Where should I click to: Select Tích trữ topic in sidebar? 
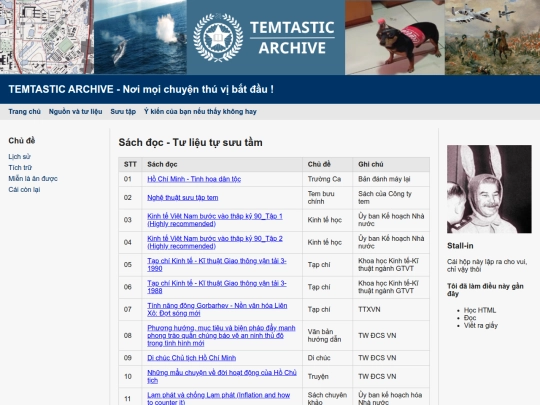tap(20, 168)
